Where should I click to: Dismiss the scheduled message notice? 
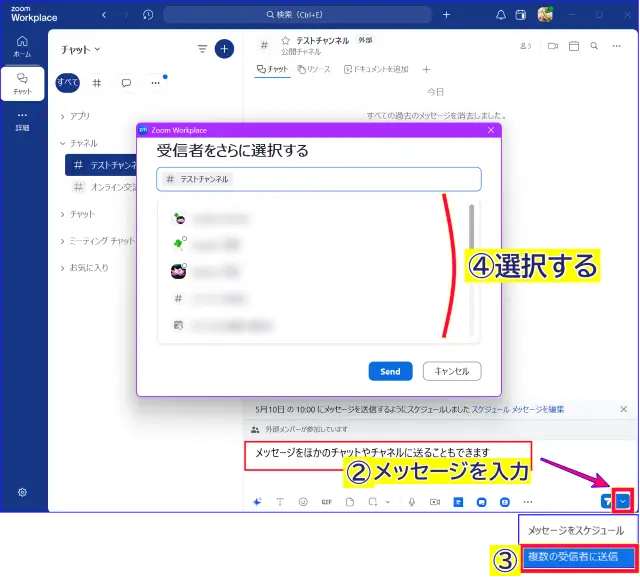pos(623,409)
